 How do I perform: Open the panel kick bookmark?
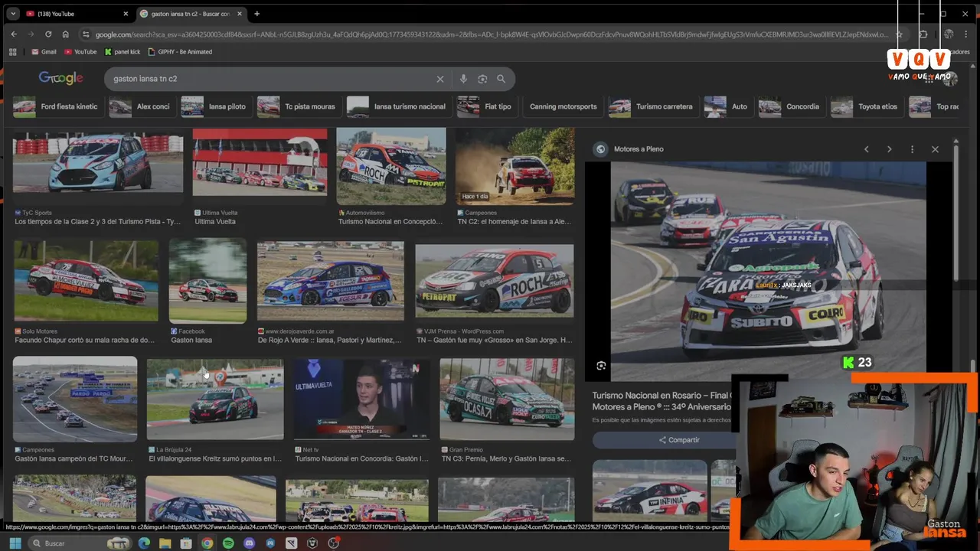pos(122,52)
